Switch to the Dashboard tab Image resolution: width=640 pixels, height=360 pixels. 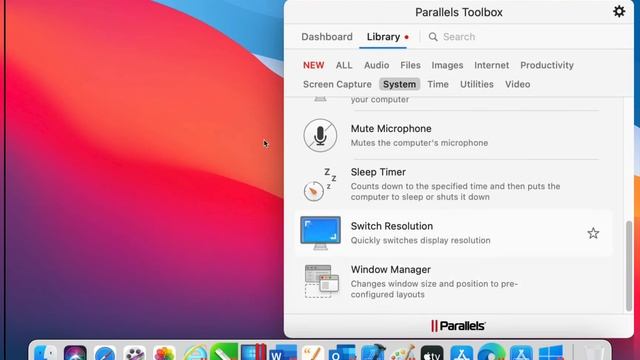click(x=327, y=37)
